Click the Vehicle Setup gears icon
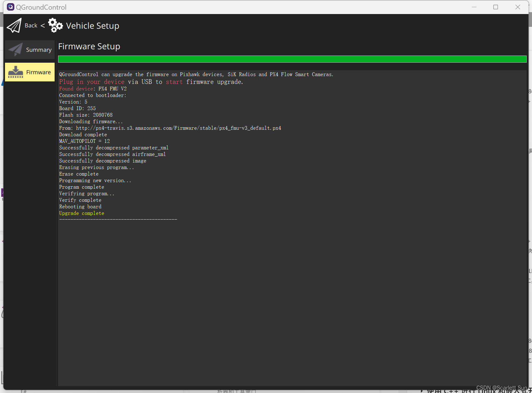 point(56,25)
